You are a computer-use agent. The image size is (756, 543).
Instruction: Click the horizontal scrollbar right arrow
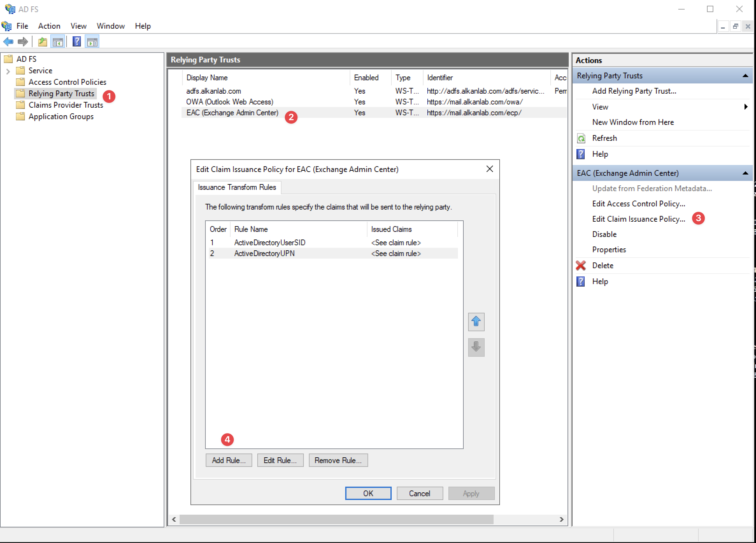pos(561,519)
